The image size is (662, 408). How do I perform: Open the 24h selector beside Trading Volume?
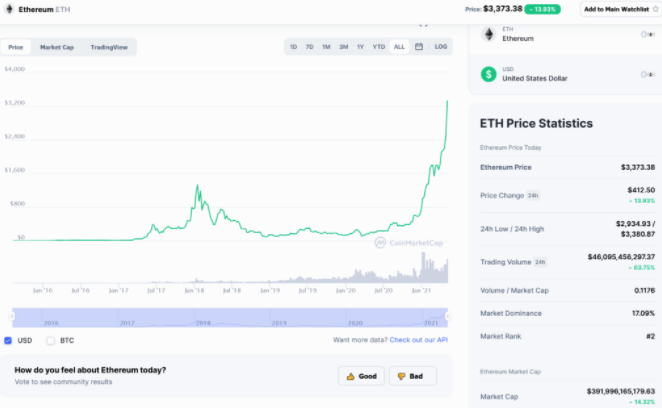pos(540,262)
